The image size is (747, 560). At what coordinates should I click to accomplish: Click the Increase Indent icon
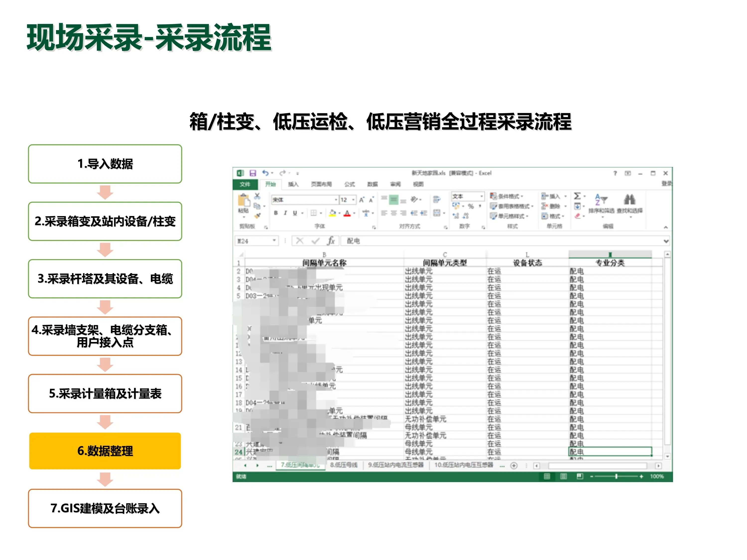(x=424, y=213)
